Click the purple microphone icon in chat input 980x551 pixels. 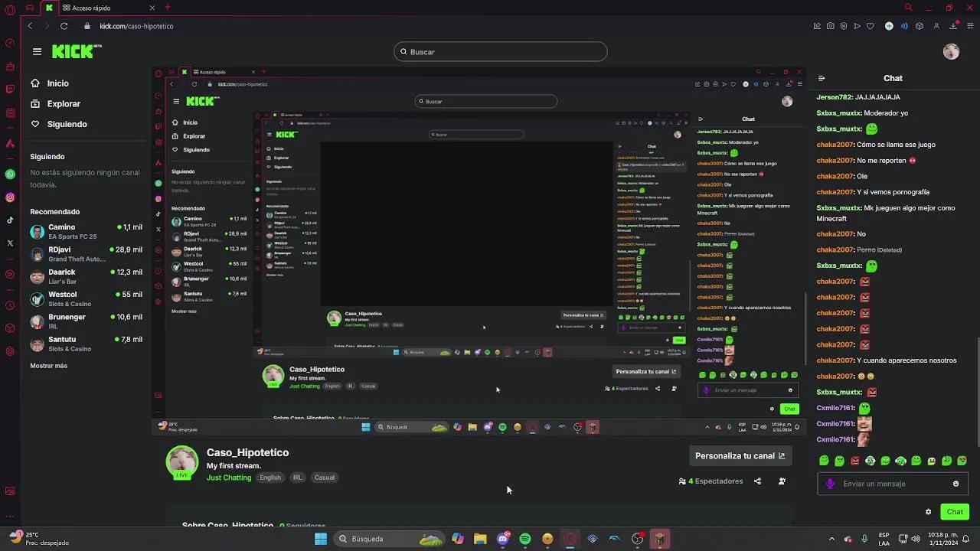(830, 484)
